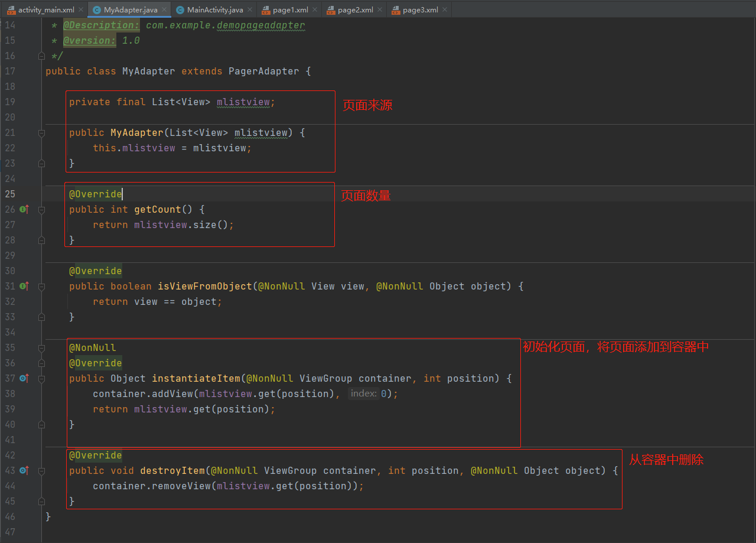Click the 'index:' parameter hint in addView
Screen dimensions: 756x543
(364, 394)
